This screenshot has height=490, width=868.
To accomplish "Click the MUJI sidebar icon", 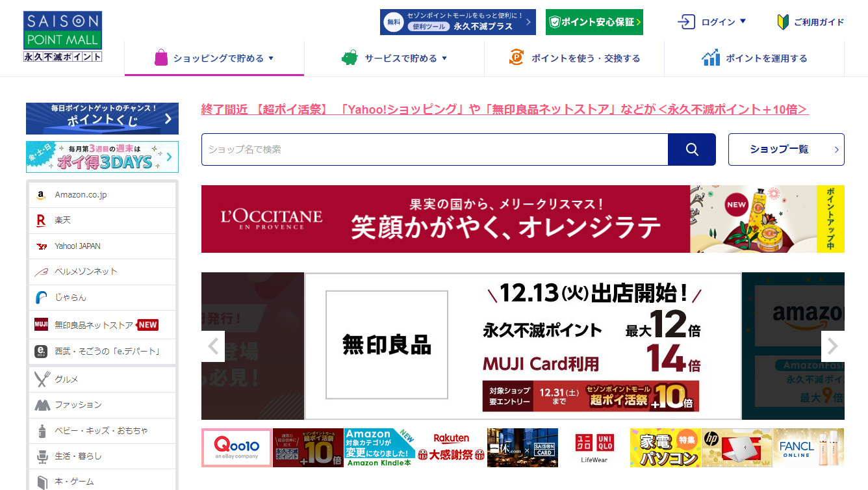I will [42, 324].
